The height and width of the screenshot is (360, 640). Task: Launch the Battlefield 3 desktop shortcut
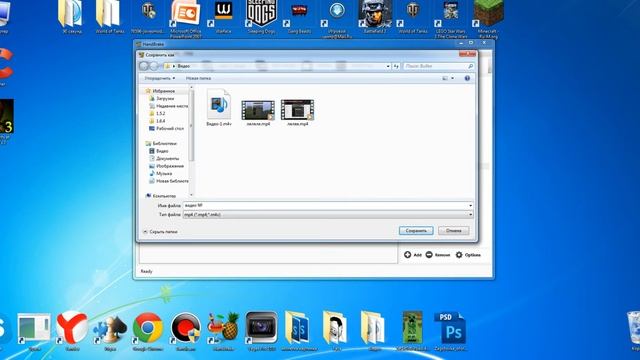click(x=375, y=17)
